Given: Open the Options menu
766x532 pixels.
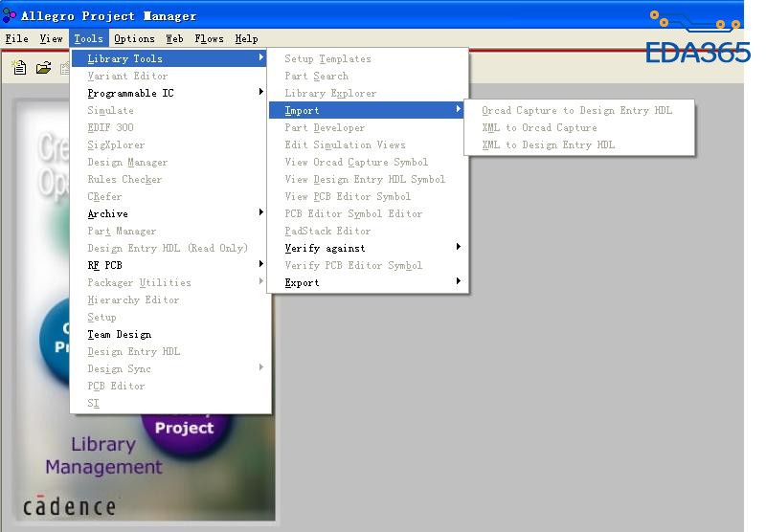Looking at the screenshot, I should [134, 38].
